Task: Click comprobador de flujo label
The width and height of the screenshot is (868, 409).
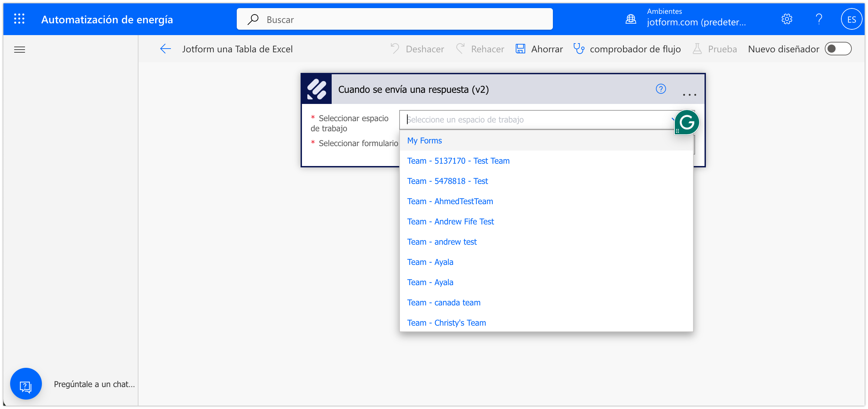Action: (635, 49)
